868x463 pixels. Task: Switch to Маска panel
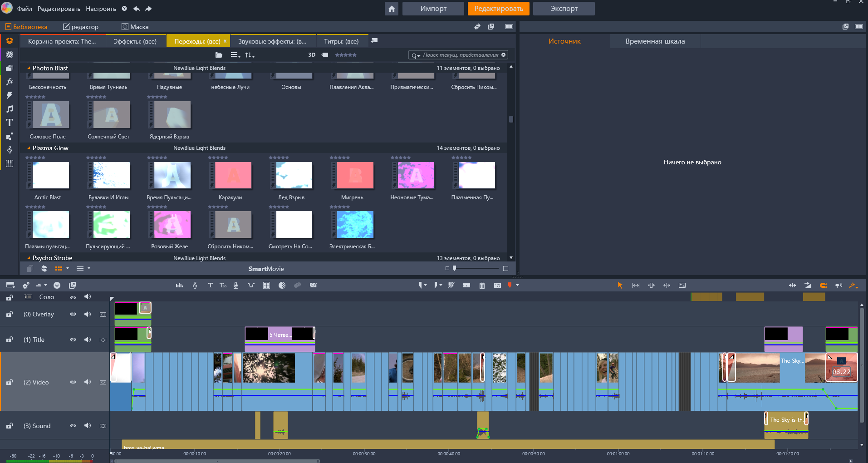coord(135,27)
